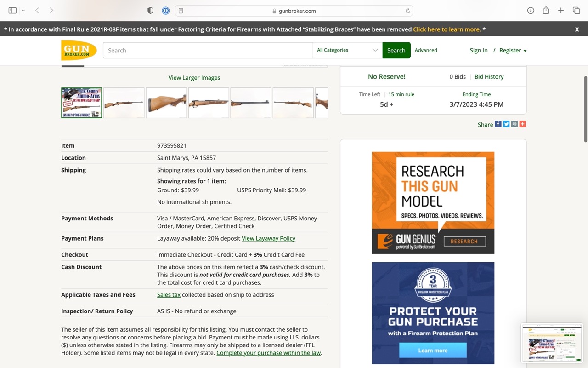
Task: Click Sign In
Action: (478, 51)
